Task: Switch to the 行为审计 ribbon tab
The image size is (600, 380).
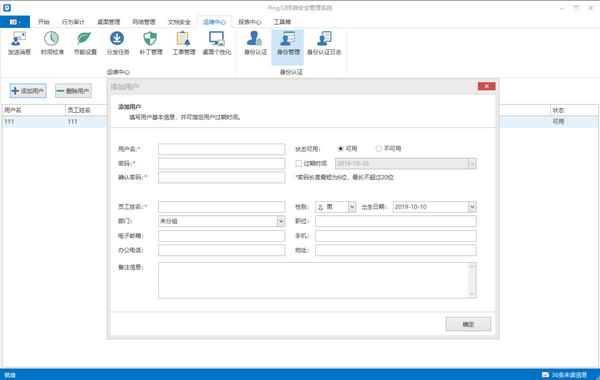Action: point(73,22)
